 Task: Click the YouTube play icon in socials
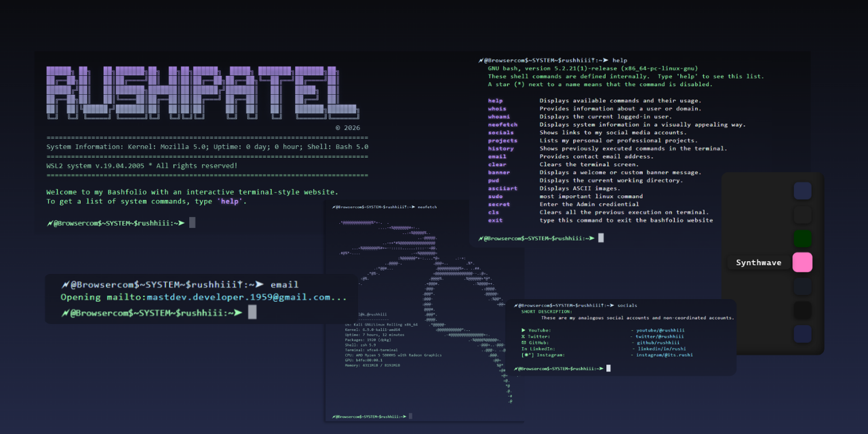(524, 330)
